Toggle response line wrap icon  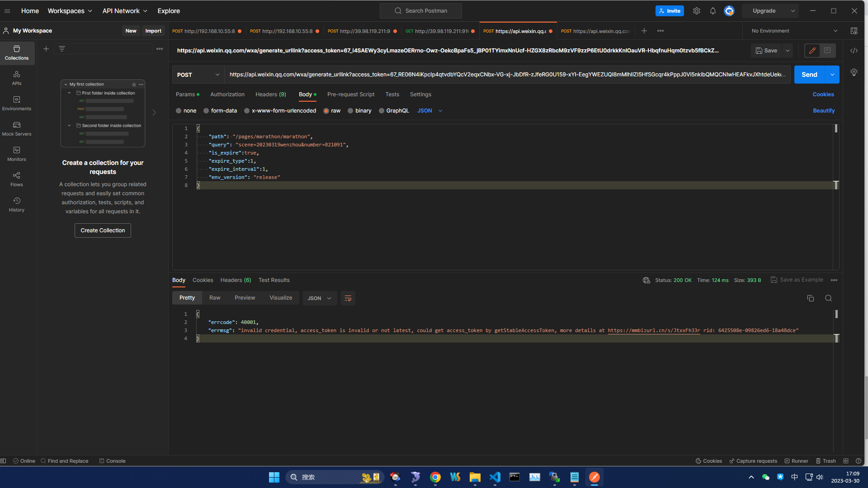(x=348, y=298)
